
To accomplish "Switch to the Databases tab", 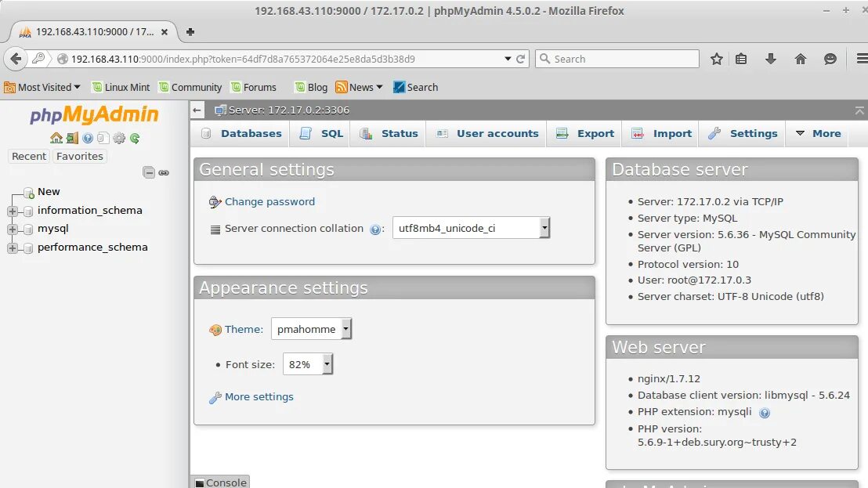I will (241, 133).
